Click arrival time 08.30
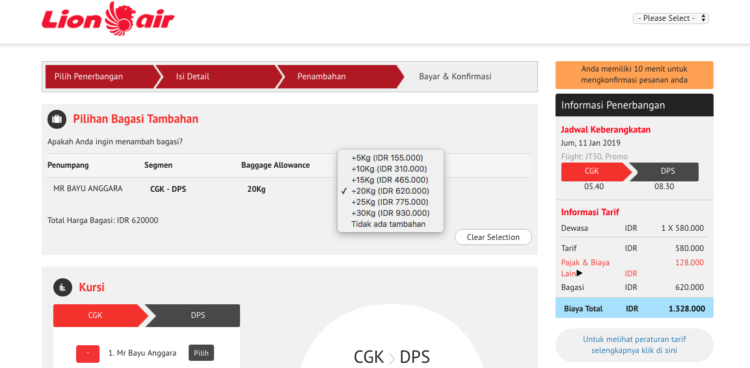 [664, 187]
